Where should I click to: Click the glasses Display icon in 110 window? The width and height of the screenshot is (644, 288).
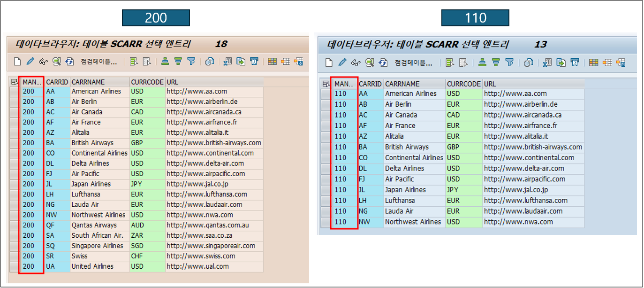point(356,62)
